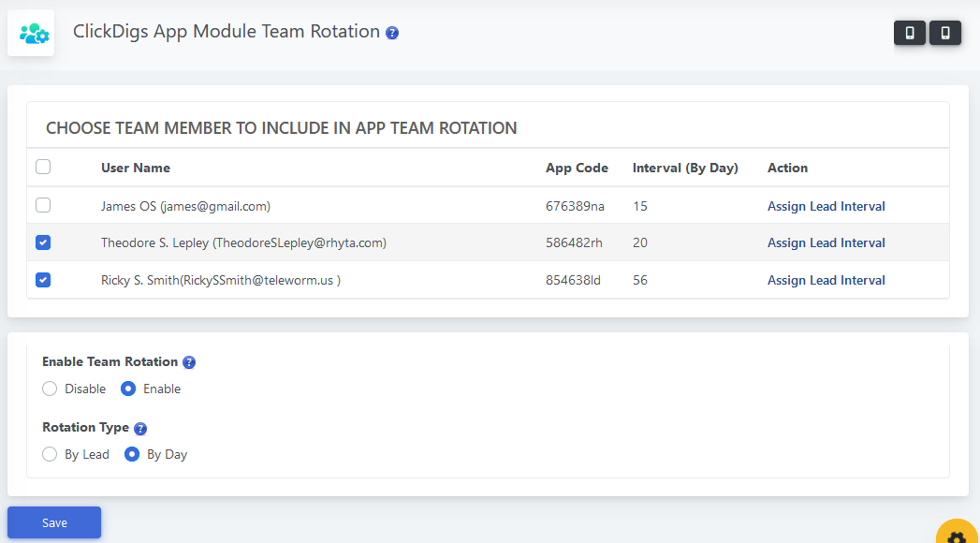Click the User Name column header

tap(136, 168)
